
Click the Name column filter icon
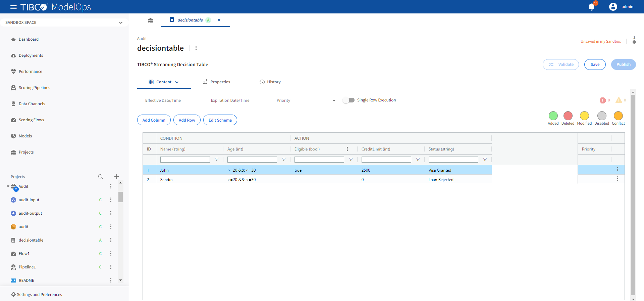[x=217, y=160]
